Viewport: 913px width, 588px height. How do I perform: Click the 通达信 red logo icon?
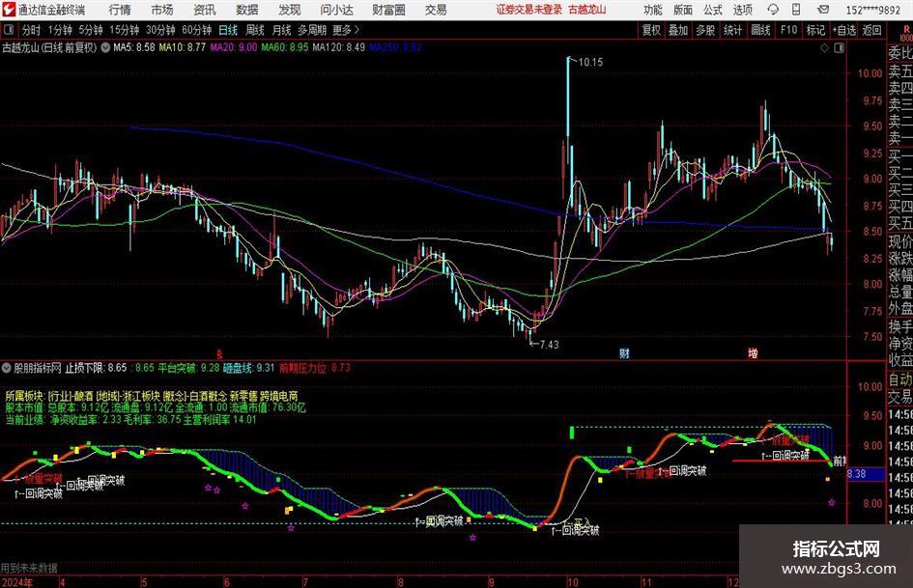[8, 10]
